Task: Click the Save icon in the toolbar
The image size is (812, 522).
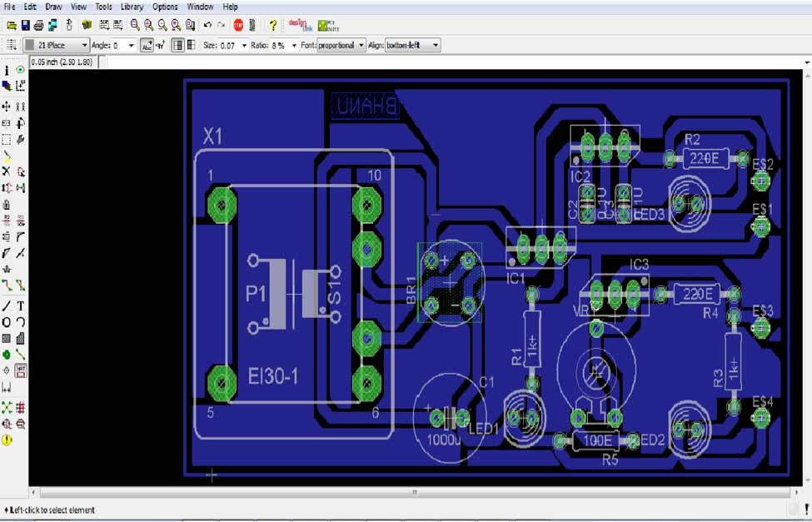Action: click(23, 24)
